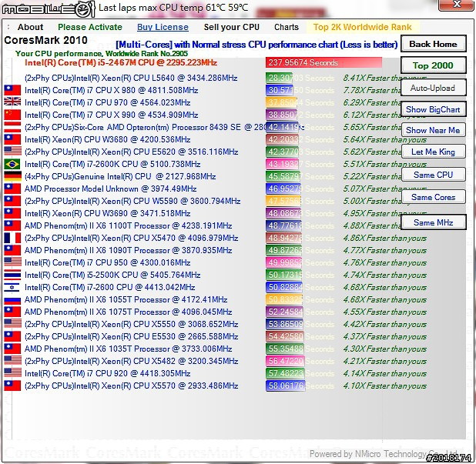Click the Show BigChart button
This screenshot has height=464, width=476.
pos(432,110)
